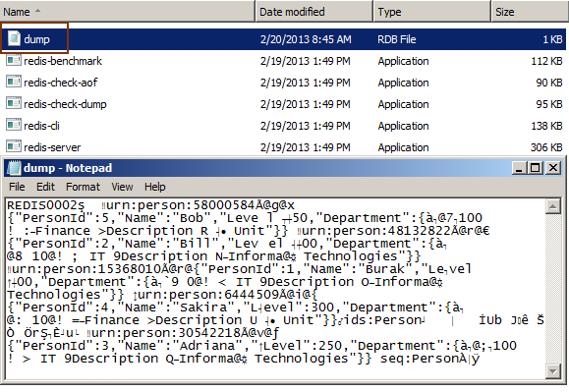The width and height of the screenshot is (569, 392).
Task: Click the '112 KB' size cell
Action: 546,61
